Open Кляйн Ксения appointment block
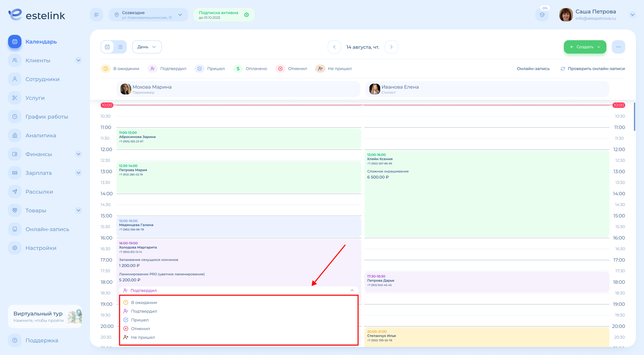The image size is (644, 355). pos(487,199)
